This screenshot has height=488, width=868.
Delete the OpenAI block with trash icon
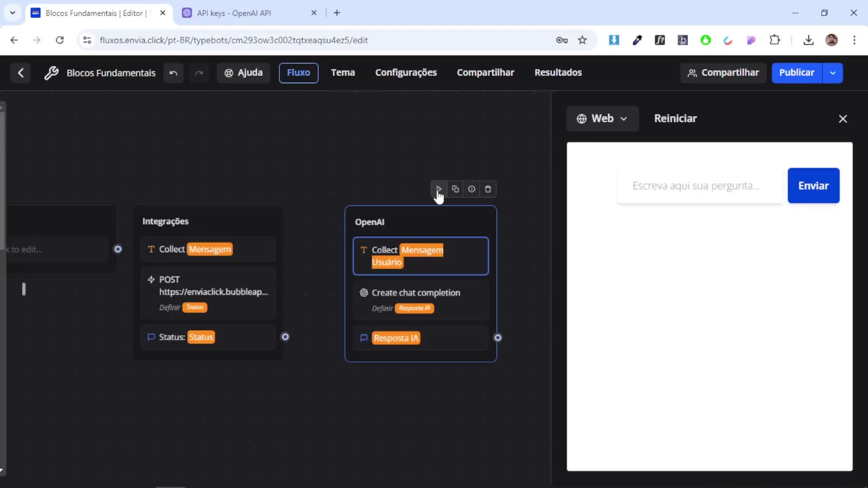point(488,189)
